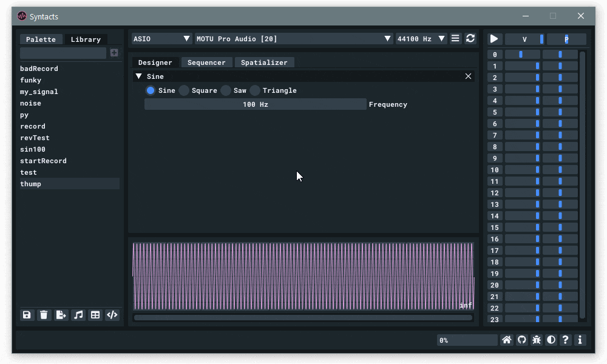
Task: Open the audio export music note tool
Action: [x=78, y=315]
